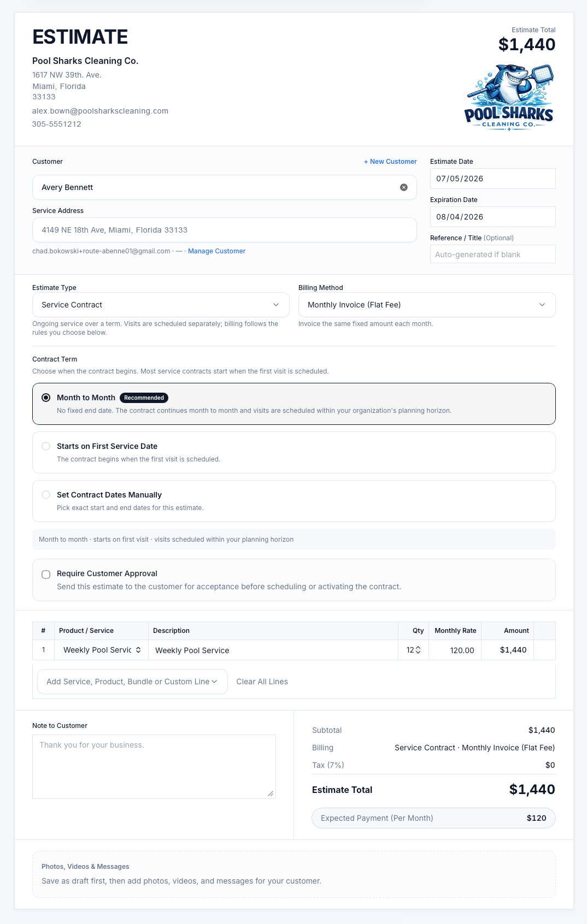
Task: Click the Pool Sharks logo image
Action: pyautogui.click(x=509, y=97)
